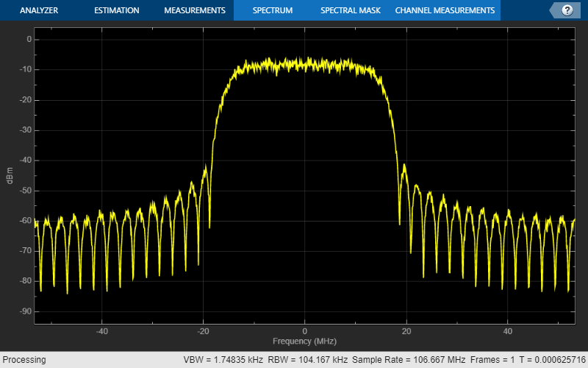Click the Frequency (MHz) axis label
Image resolution: width=588 pixels, height=368 pixels.
coord(304,341)
